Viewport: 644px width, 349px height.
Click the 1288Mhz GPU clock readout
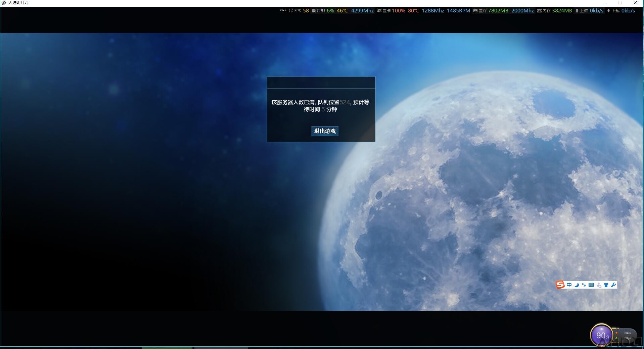coord(433,10)
